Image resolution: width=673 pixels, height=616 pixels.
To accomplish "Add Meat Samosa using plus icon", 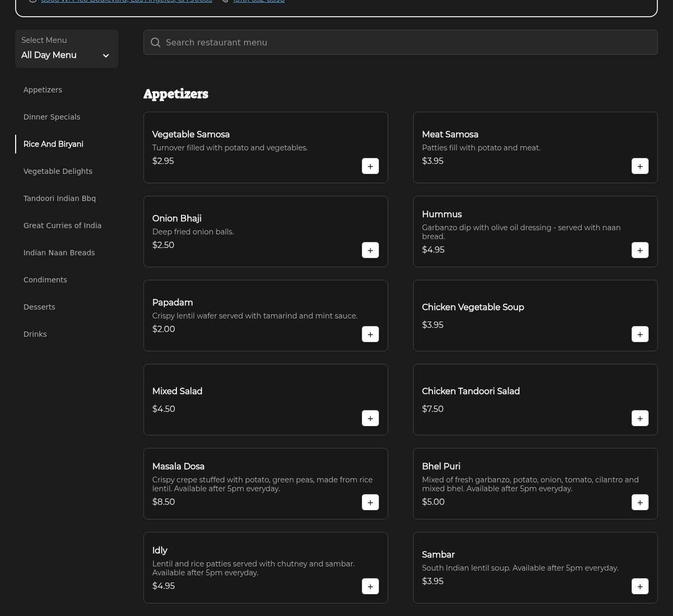I will pos(640,166).
